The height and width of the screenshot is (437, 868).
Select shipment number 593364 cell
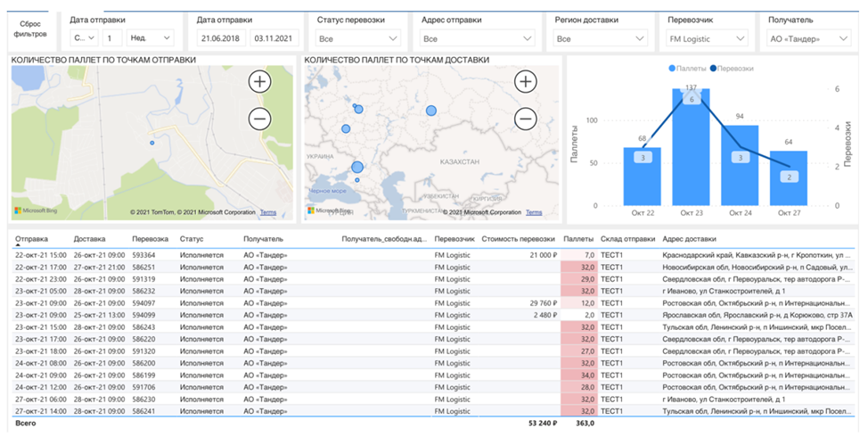pos(144,255)
